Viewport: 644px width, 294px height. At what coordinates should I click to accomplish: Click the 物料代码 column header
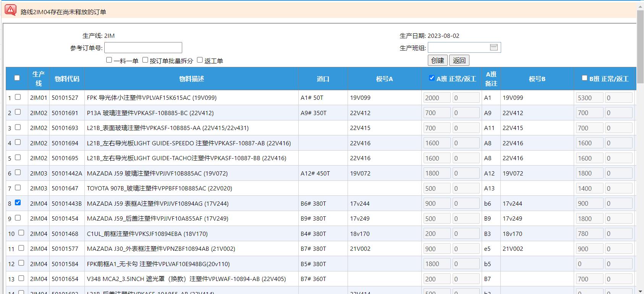pyautogui.click(x=67, y=79)
